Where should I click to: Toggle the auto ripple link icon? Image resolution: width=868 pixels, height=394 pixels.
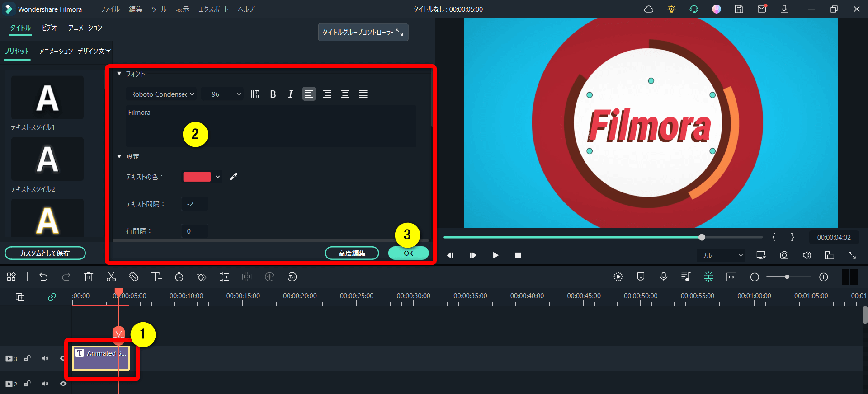click(52, 297)
